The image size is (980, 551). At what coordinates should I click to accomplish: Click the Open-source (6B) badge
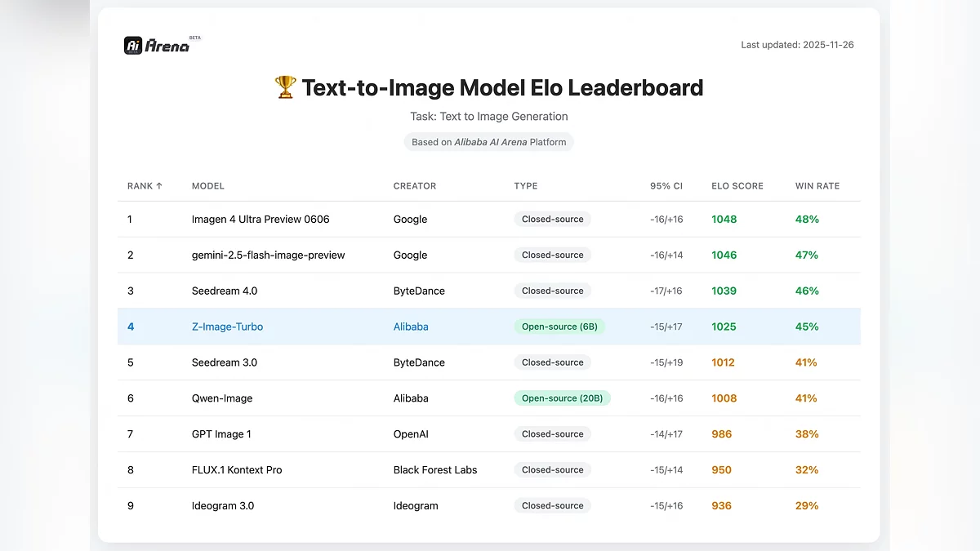pos(559,327)
